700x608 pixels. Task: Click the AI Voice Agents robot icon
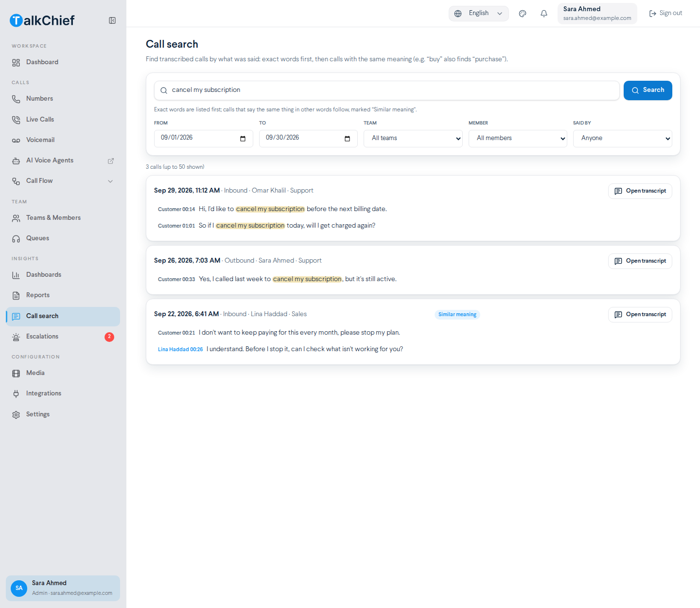16,161
